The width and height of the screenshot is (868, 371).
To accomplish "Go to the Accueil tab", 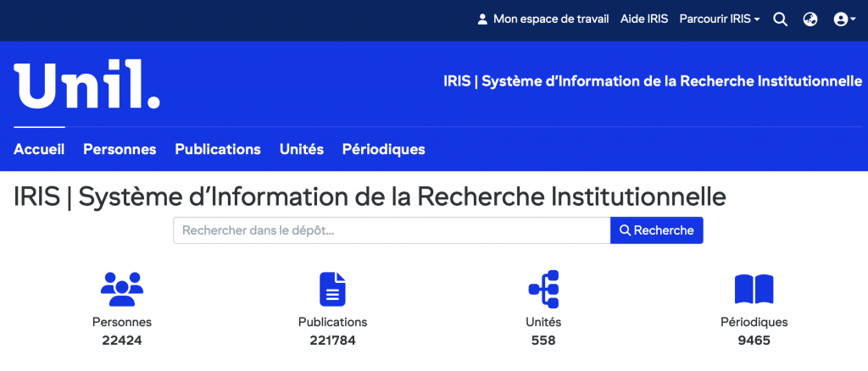I will coord(39,149).
